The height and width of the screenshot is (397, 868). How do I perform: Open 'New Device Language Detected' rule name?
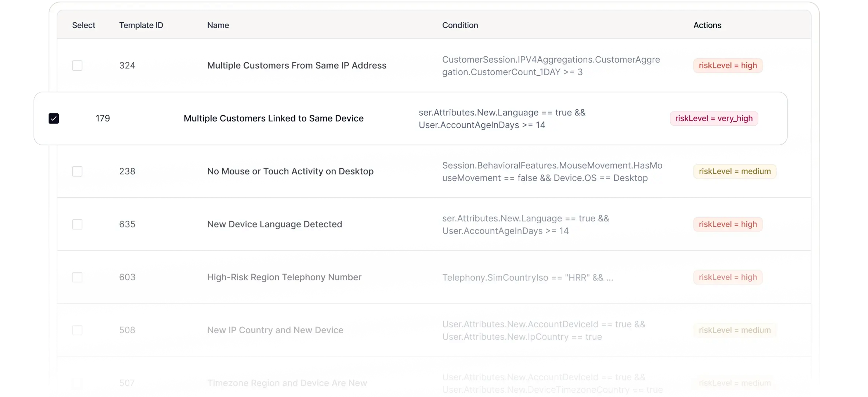coord(274,224)
